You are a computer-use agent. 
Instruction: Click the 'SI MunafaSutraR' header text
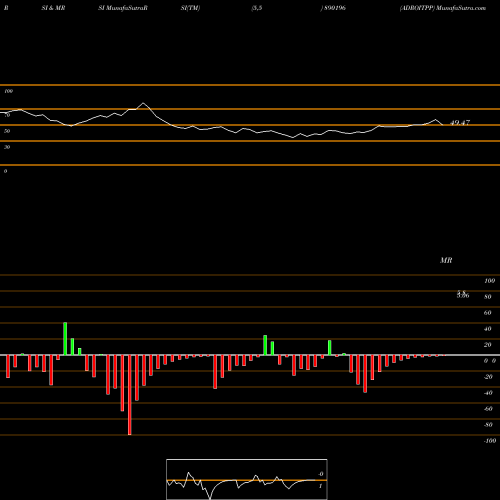point(123,8)
